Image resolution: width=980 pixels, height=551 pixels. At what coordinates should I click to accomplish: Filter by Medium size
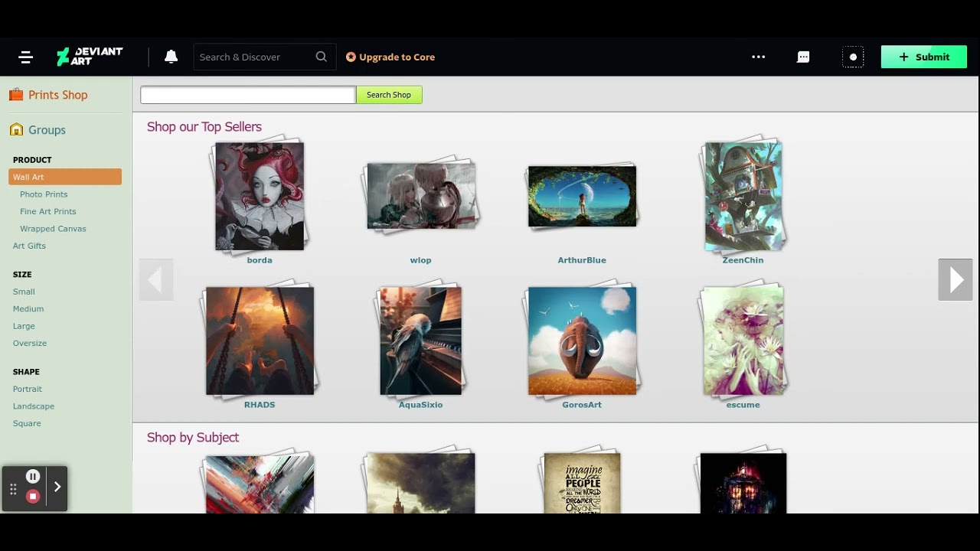point(28,309)
